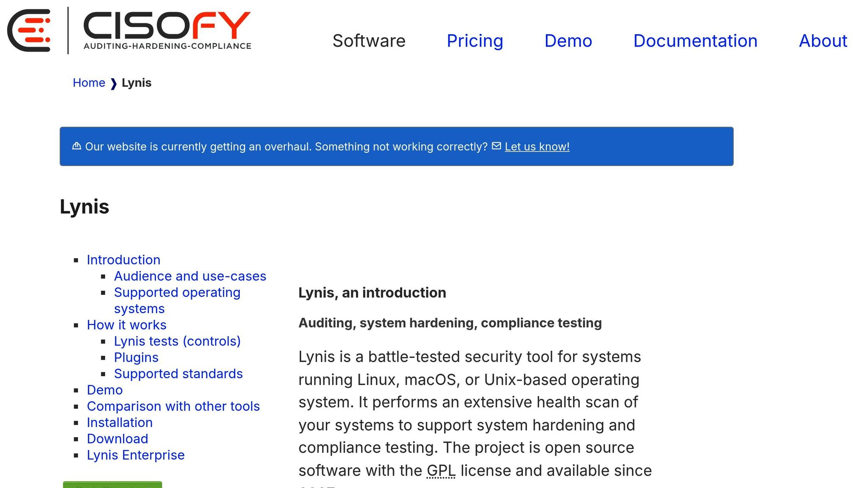This screenshot has height=488, width=868.
Task: Click the envelope icon in banner
Action: [x=496, y=146]
